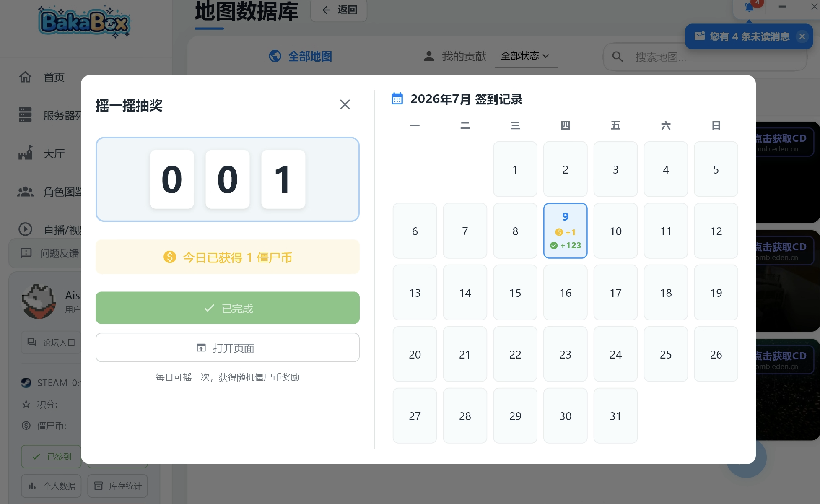Click the 角色图鉴 people icon
The image size is (820, 504).
coord(25,192)
